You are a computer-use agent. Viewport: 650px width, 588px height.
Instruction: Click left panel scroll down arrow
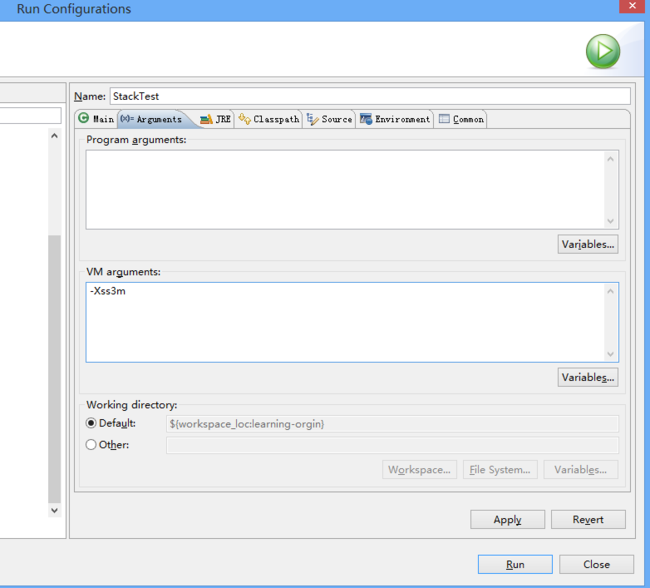pos(54,510)
